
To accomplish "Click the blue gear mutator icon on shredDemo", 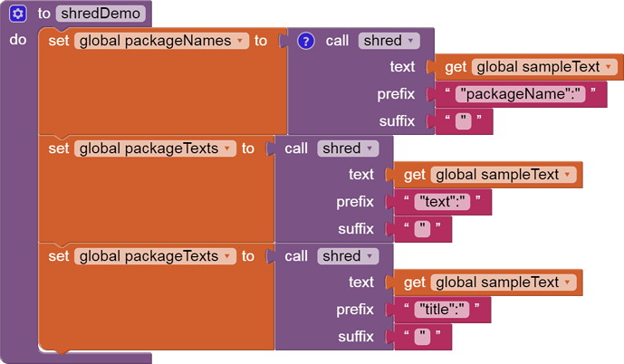I will click(17, 14).
